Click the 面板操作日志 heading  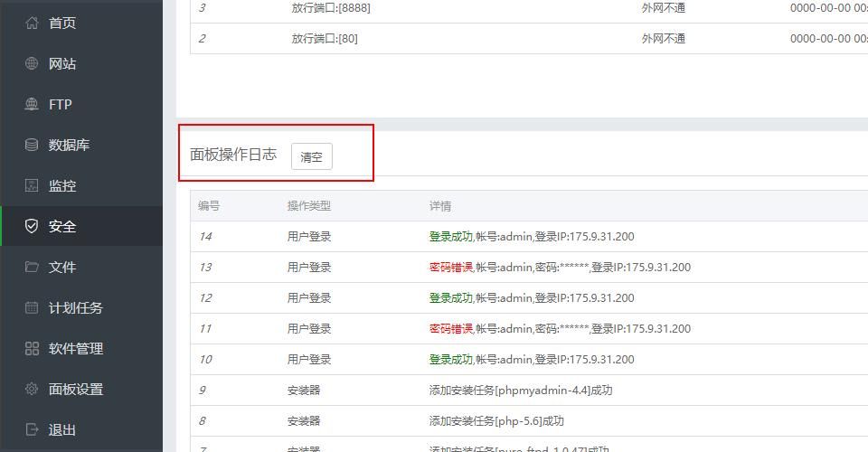(x=233, y=155)
